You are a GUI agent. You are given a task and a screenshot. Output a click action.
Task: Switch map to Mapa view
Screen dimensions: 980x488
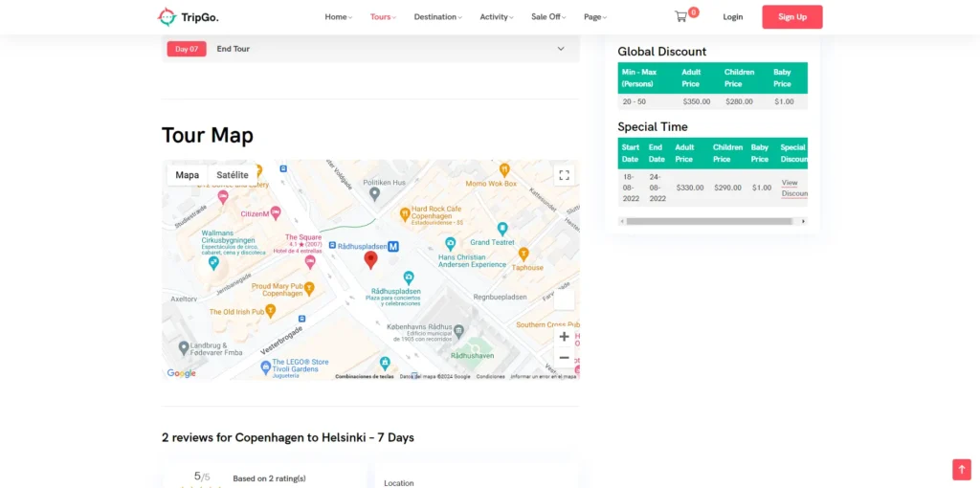point(187,175)
